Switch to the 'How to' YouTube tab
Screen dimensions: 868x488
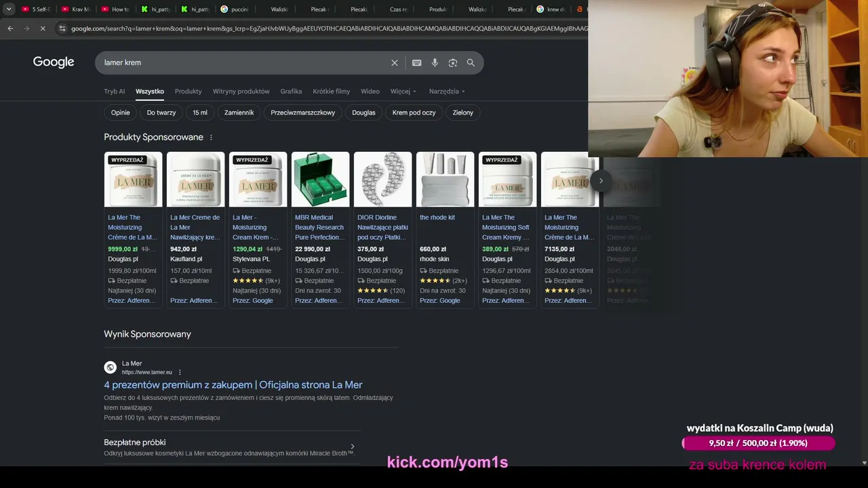115,9
